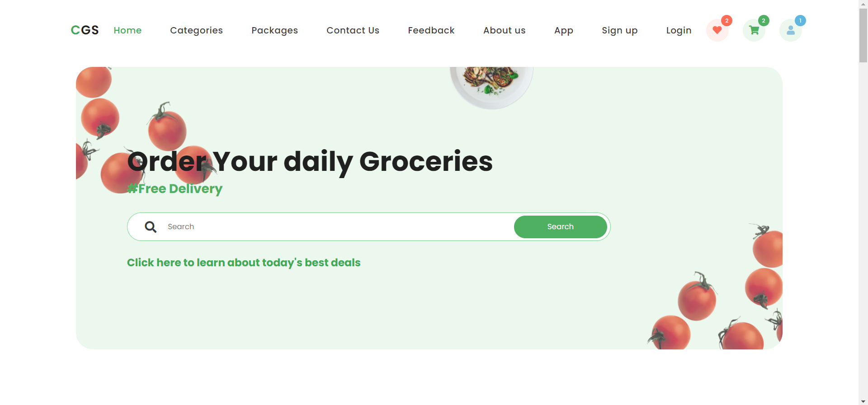Image resolution: width=868 pixels, height=405 pixels.
Task: Open the Categories menu
Action: pos(196,30)
